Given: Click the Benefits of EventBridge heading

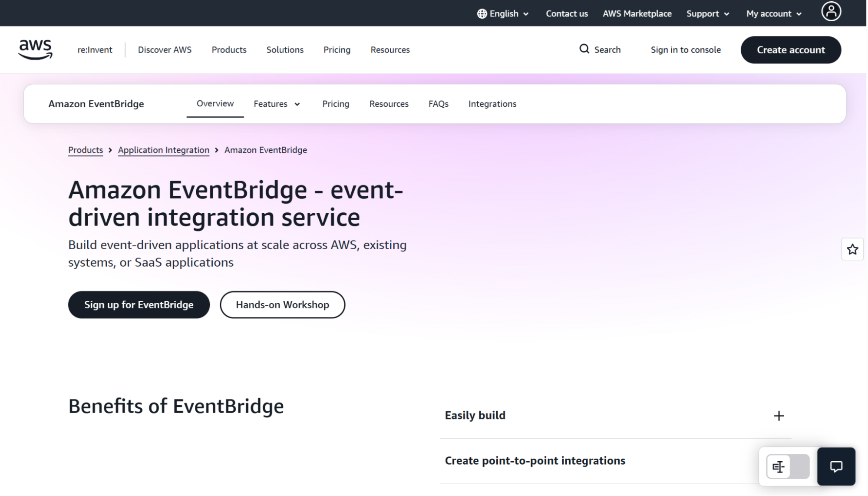Looking at the screenshot, I should coord(176,407).
